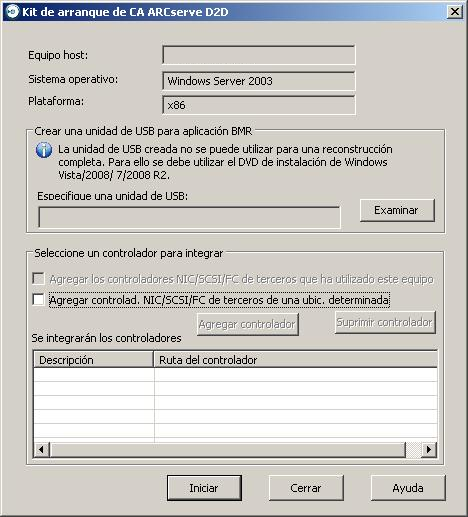
Task: Click the Iniciar button
Action: 204,488
